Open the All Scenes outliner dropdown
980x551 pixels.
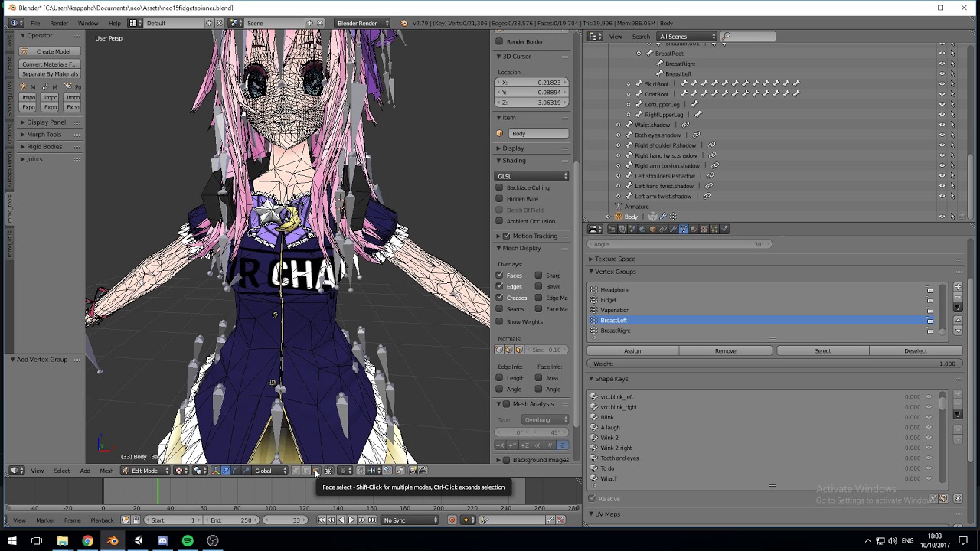[687, 36]
